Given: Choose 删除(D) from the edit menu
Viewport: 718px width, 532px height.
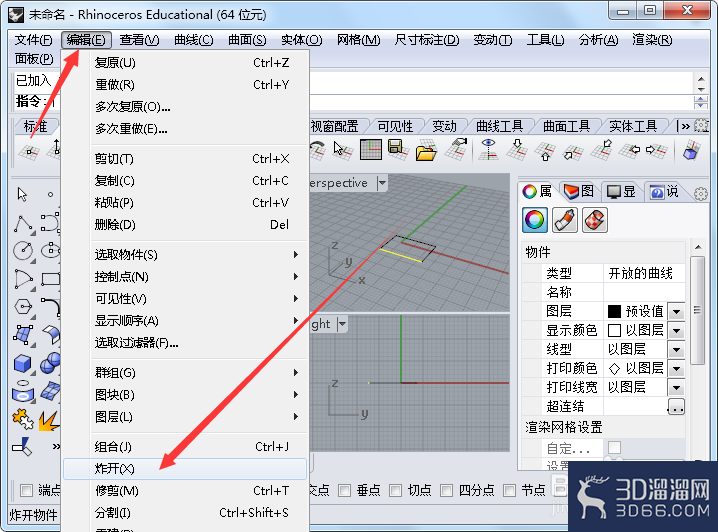Looking at the screenshot, I should click(x=185, y=225).
